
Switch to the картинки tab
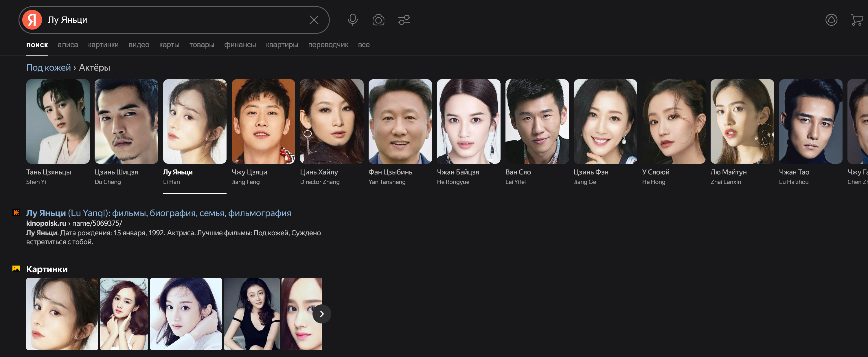103,45
